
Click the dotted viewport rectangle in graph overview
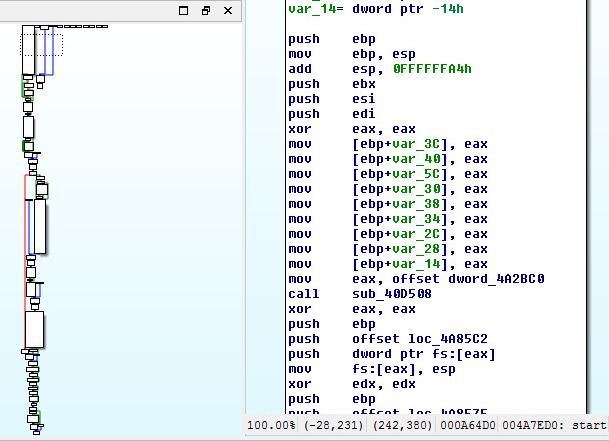point(42,45)
